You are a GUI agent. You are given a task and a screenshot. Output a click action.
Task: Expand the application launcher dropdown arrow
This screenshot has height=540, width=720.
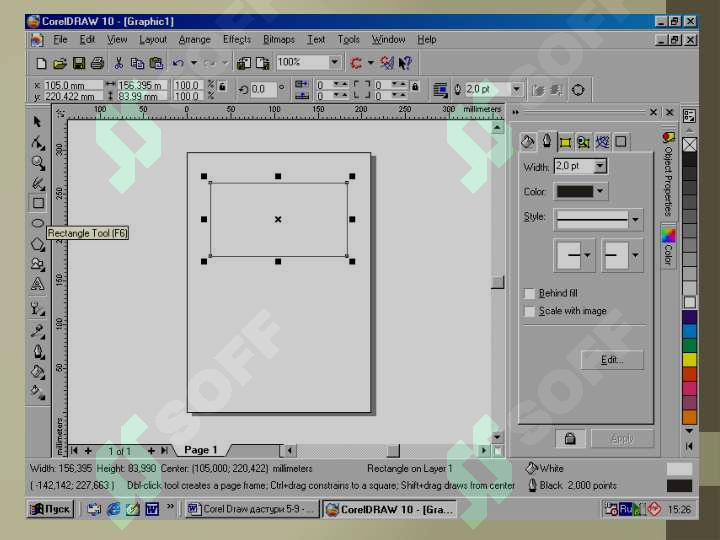pos(370,63)
